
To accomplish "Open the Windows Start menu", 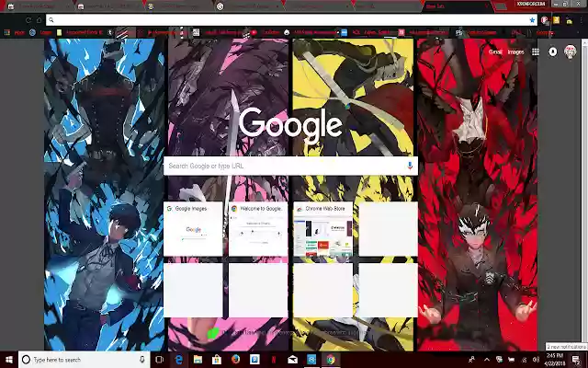I will (9, 360).
